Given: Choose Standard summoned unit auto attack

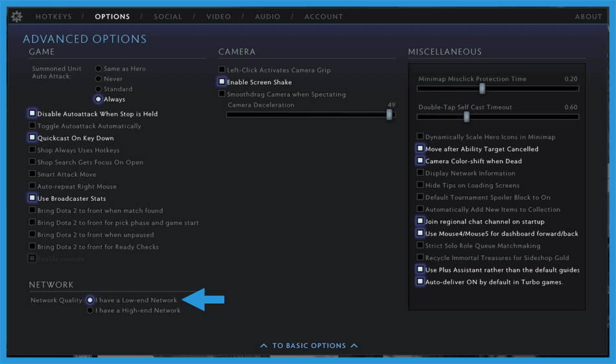Looking at the screenshot, I should click(x=98, y=89).
